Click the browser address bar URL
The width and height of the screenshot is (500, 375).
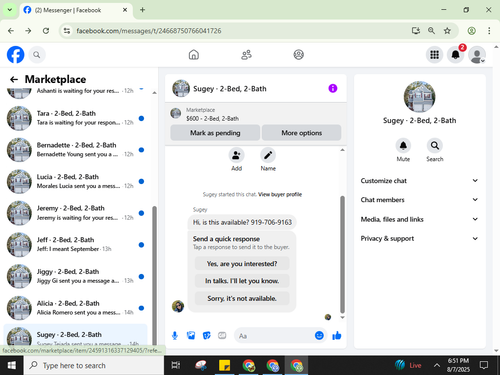pos(149,31)
